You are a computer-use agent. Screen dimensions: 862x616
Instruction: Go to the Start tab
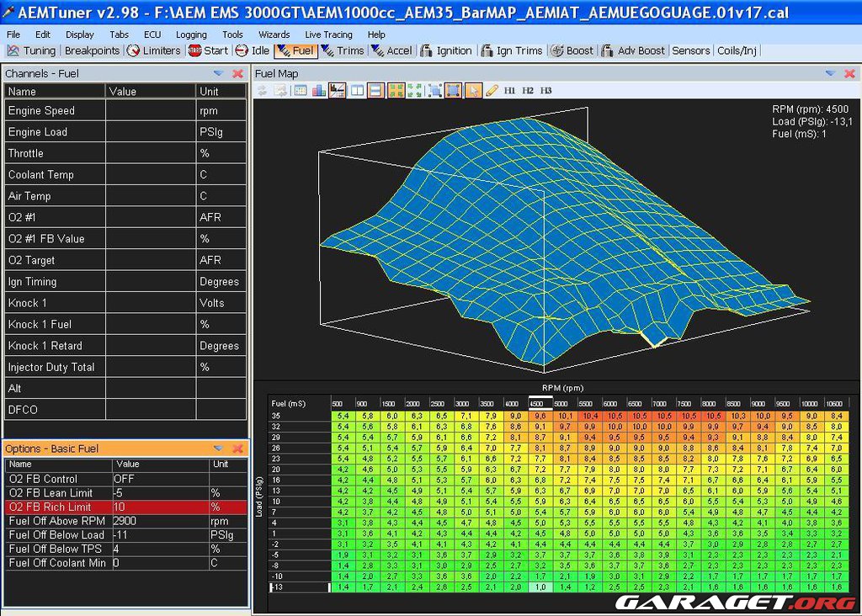coord(209,51)
